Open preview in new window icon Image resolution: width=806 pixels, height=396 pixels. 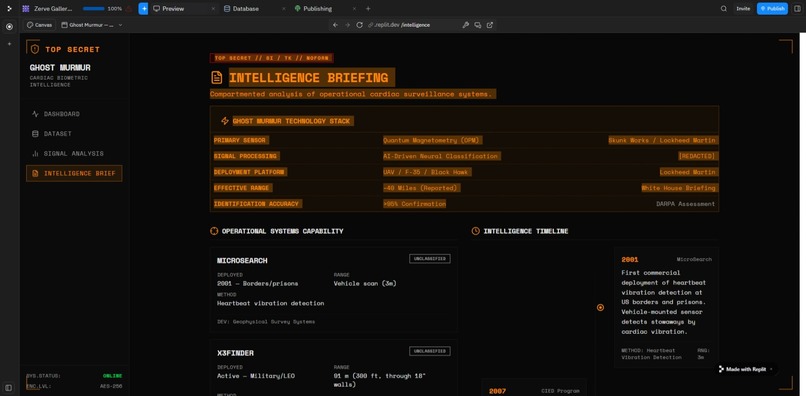[489, 25]
